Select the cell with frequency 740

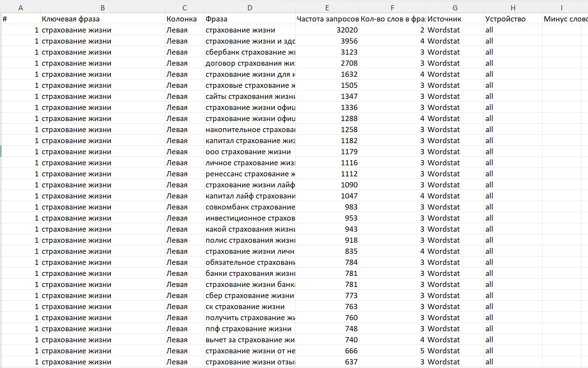point(327,340)
